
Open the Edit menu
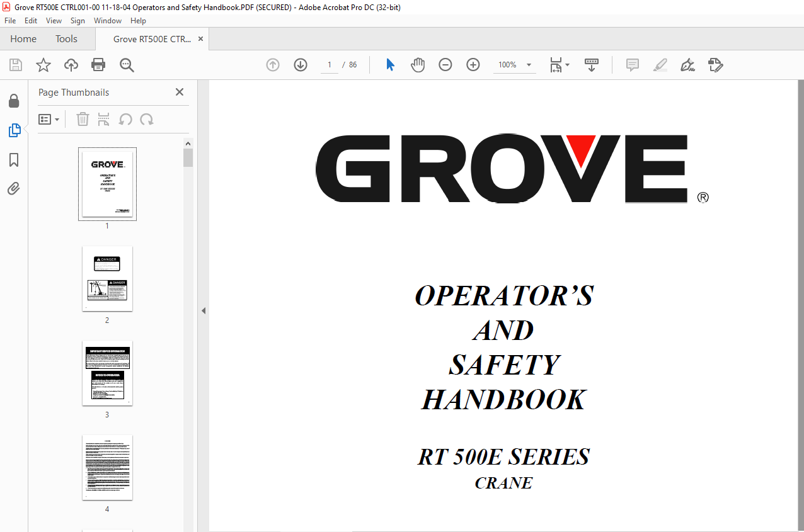click(31, 21)
